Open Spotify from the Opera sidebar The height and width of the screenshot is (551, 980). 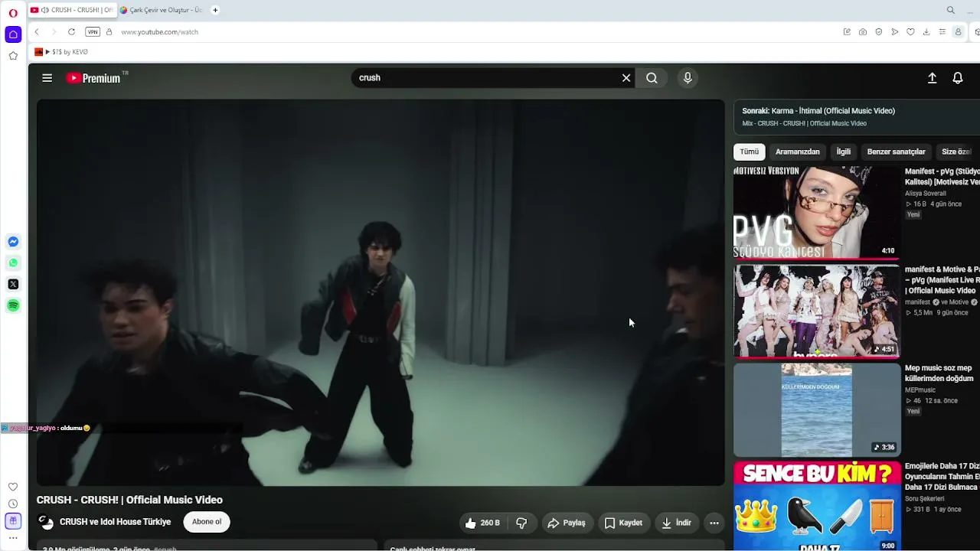click(13, 305)
